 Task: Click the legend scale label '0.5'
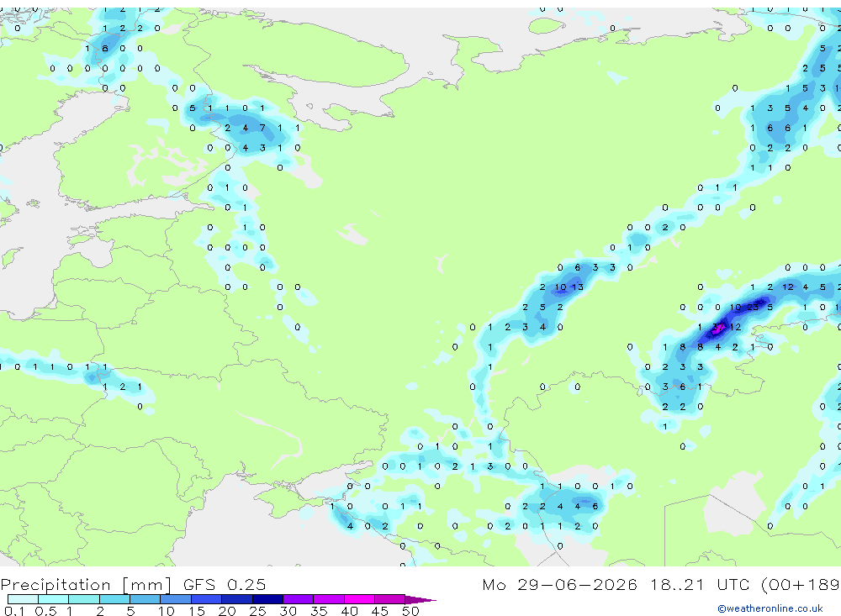coord(45,611)
